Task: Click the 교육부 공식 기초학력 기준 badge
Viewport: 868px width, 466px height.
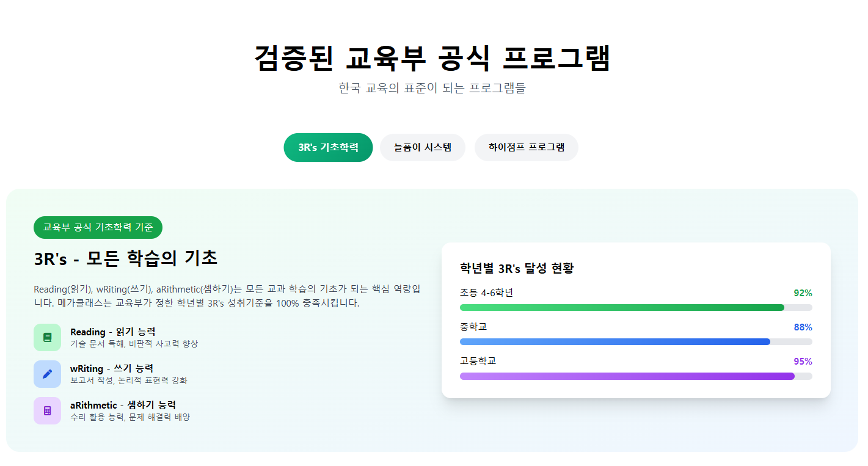Action: click(x=98, y=227)
